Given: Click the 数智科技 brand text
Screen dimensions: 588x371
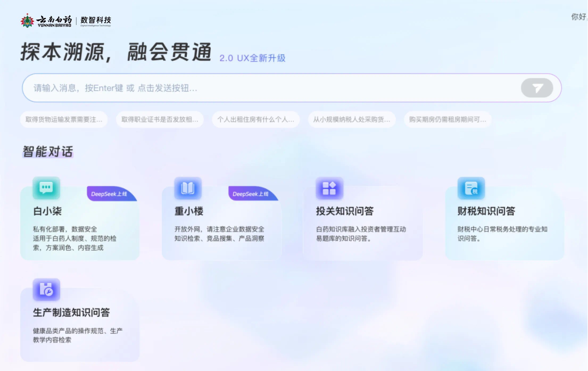Looking at the screenshot, I should tap(96, 20).
